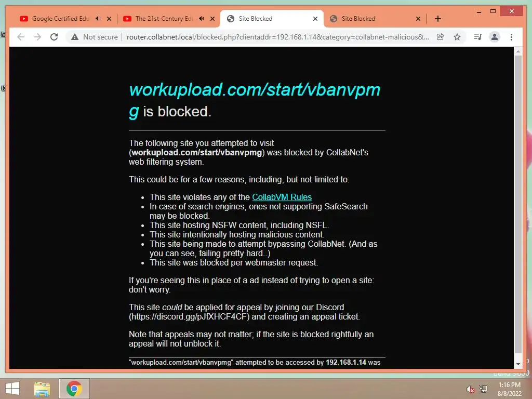Click 'This site hosting NSFW content' bullet
532x399 pixels.
(239, 225)
